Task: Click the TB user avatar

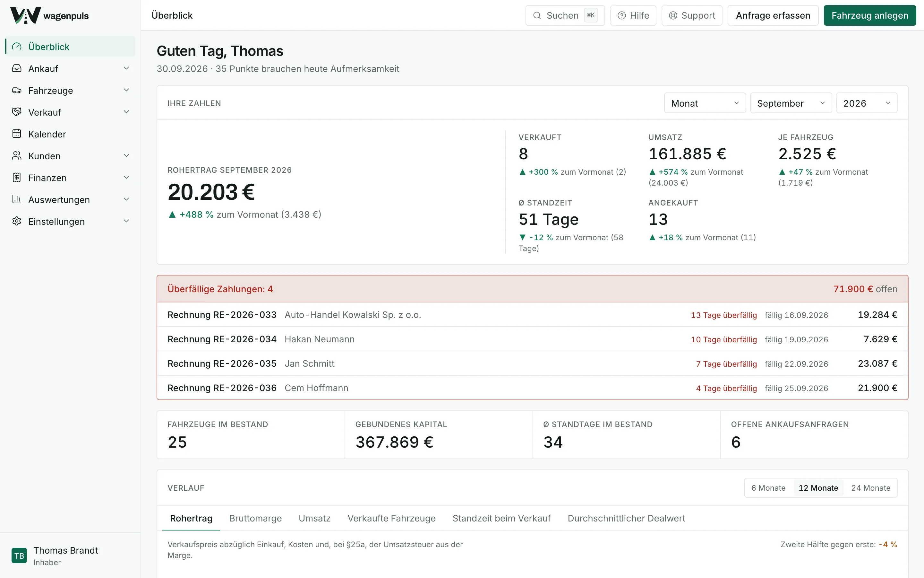Action: pos(19,556)
